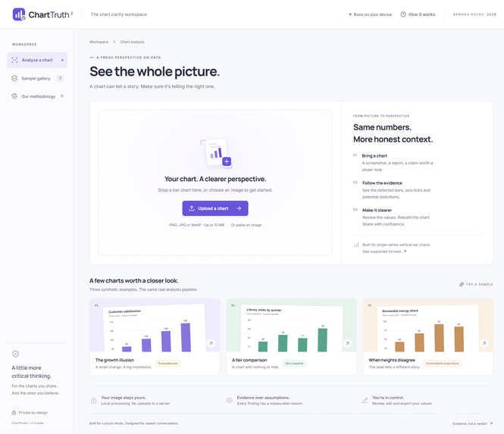Click the open arrow on Customer satisfaction chart
Viewport: 504px width, 434px height.
pos(211,343)
